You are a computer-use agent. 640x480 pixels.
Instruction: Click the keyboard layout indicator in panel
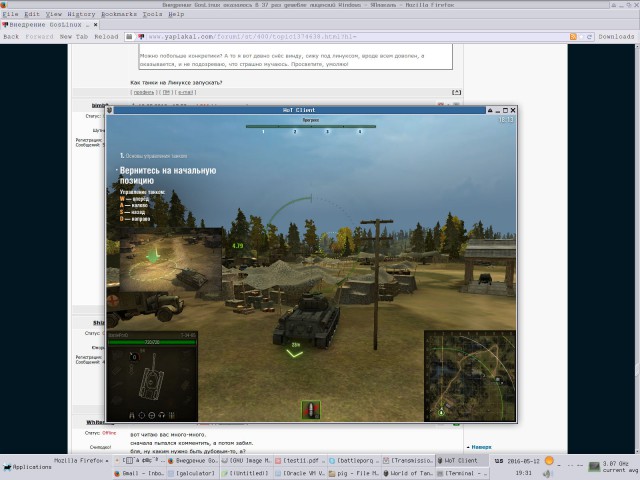point(499,461)
